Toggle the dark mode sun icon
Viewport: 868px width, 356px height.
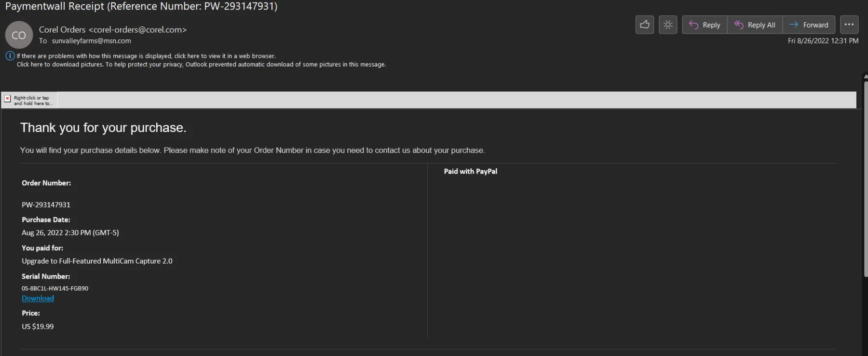click(668, 25)
